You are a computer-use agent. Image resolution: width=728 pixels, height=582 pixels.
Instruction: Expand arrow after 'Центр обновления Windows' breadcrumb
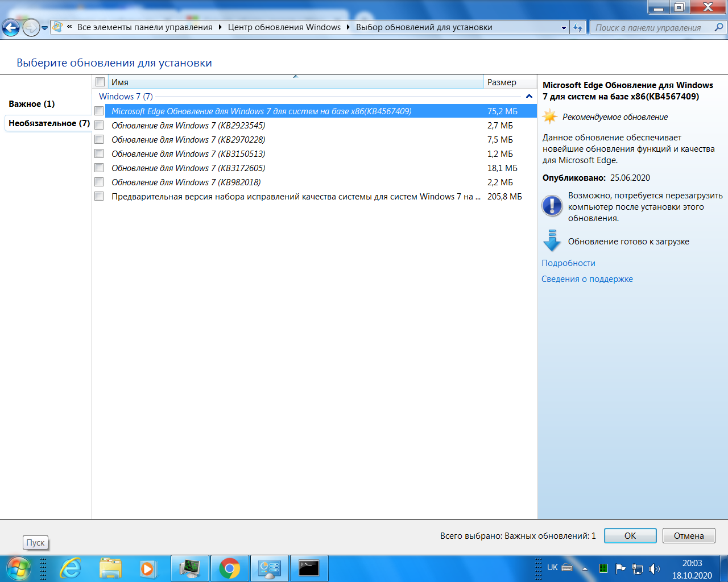[348, 27]
